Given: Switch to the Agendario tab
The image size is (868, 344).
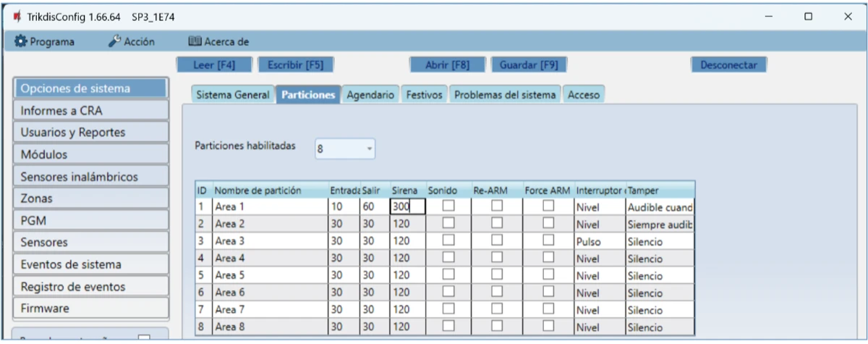Looking at the screenshot, I should (370, 95).
